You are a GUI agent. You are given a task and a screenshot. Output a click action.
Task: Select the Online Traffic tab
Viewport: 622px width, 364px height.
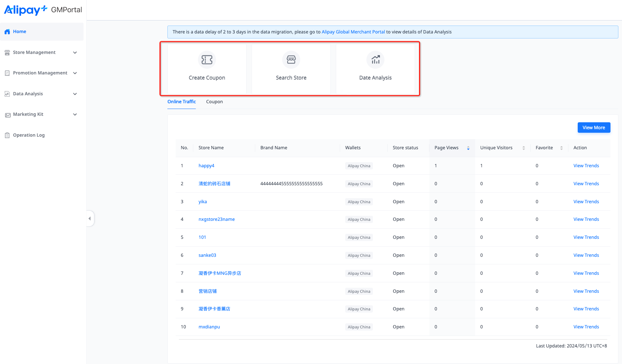tap(181, 102)
